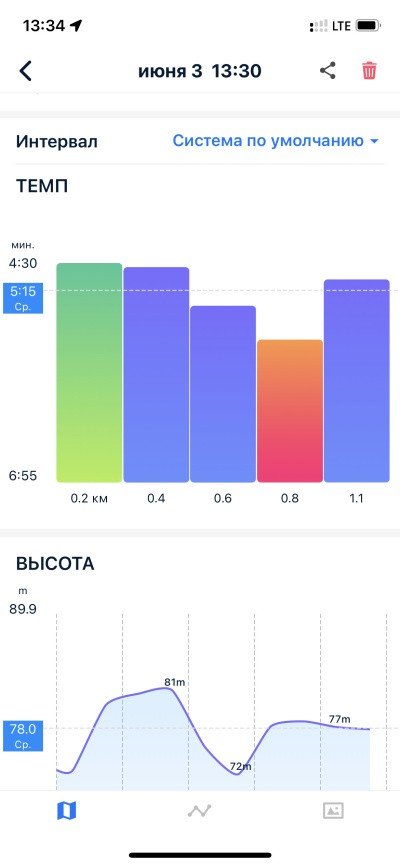Select the orange-red 0.8 pace bar
400x866 pixels.
[x=290, y=411]
